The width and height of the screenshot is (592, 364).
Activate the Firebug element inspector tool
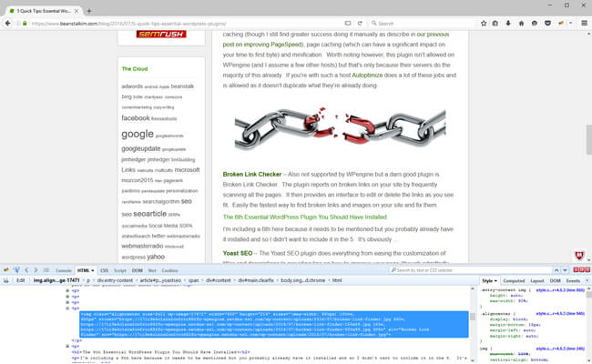tap(16, 270)
